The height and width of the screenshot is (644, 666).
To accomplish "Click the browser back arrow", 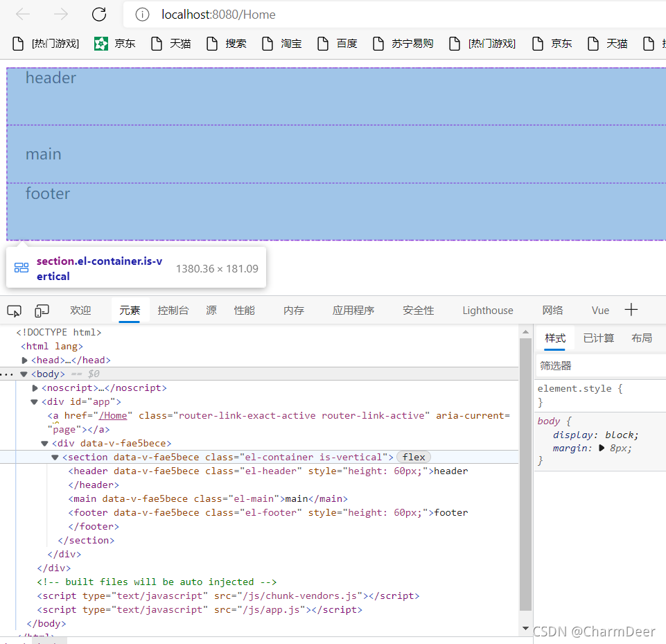I will click(22, 15).
